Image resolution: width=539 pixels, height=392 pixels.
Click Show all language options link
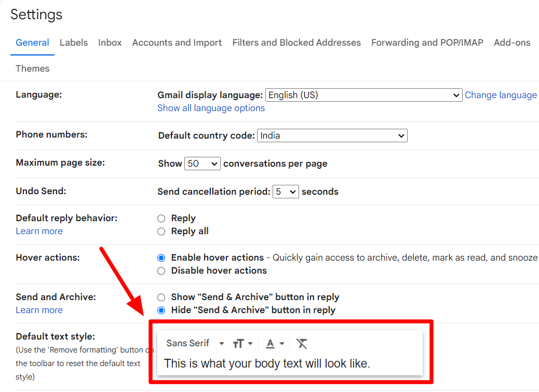(x=211, y=108)
